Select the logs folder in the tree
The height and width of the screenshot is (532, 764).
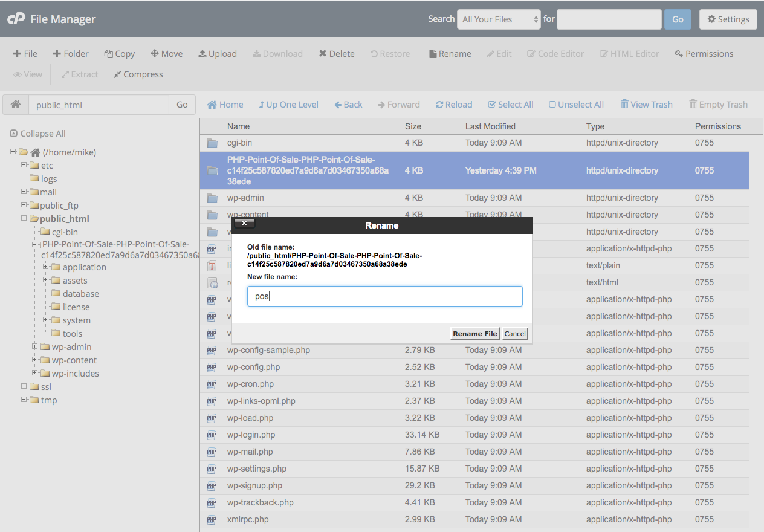[x=49, y=179]
